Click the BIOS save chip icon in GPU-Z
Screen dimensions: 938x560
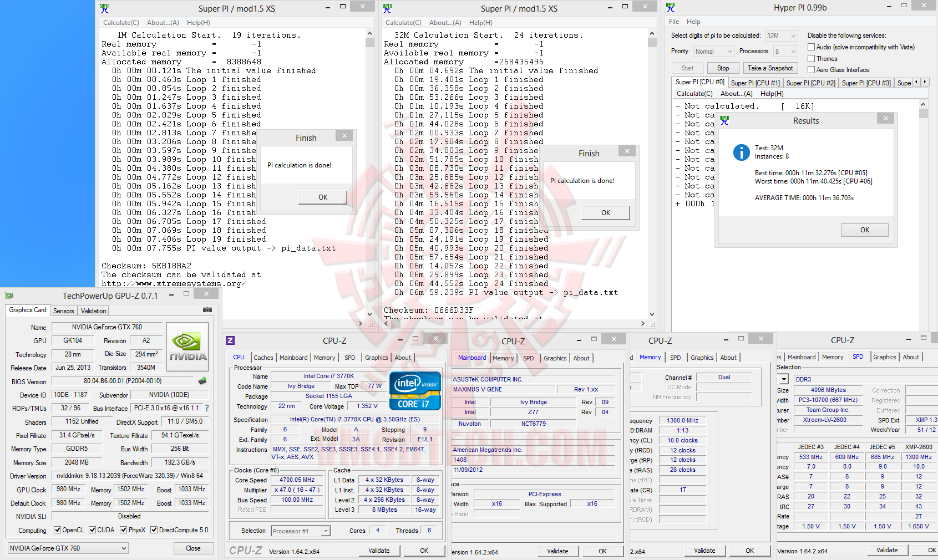tap(202, 381)
